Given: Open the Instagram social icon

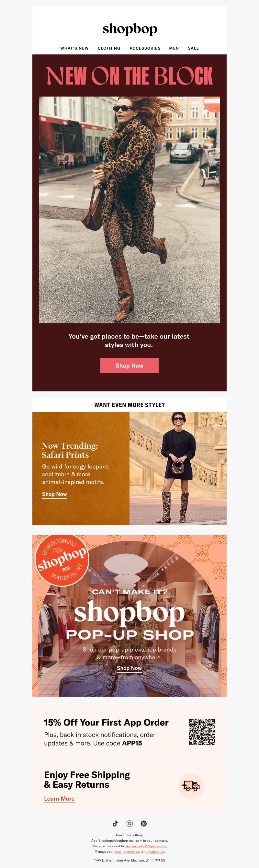Looking at the screenshot, I should point(129,823).
